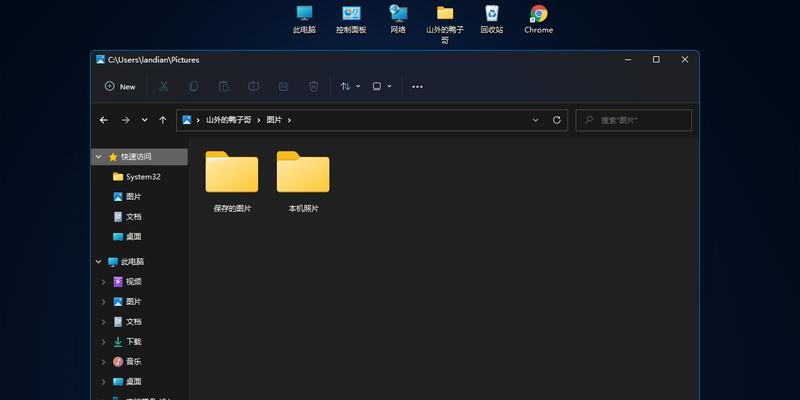Open 图片 under quick access
The height and width of the screenshot is (400, 800).
click(x=127, y=197)
